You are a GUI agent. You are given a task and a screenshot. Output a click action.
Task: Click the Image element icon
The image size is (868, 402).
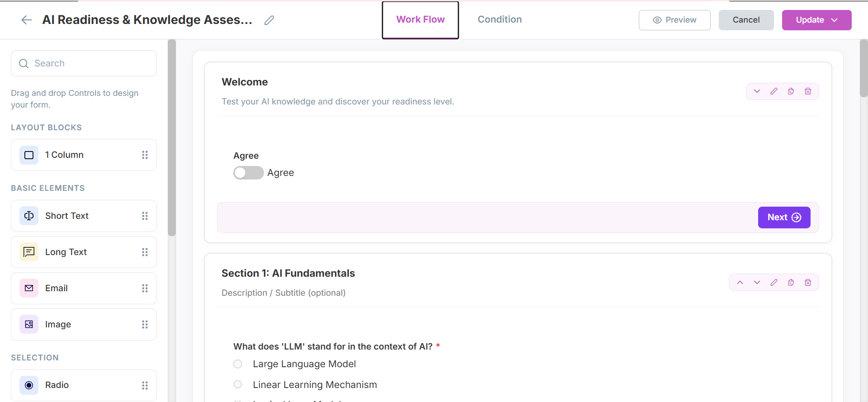[x=29, y=324]
